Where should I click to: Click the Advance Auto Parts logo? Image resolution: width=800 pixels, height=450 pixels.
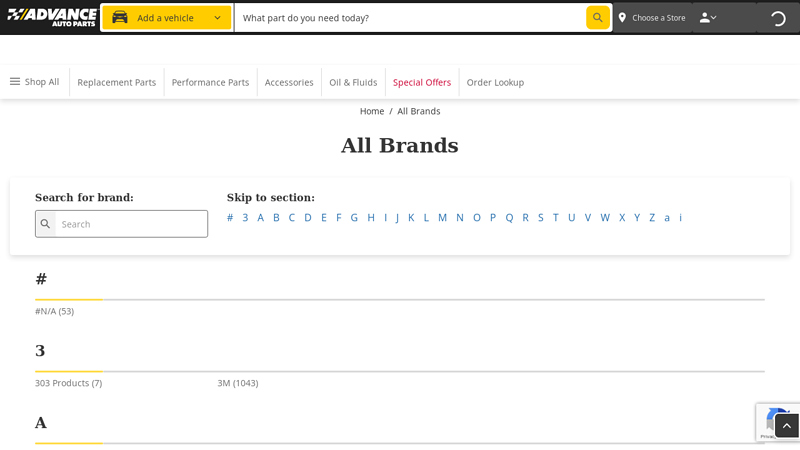(52, 17)
